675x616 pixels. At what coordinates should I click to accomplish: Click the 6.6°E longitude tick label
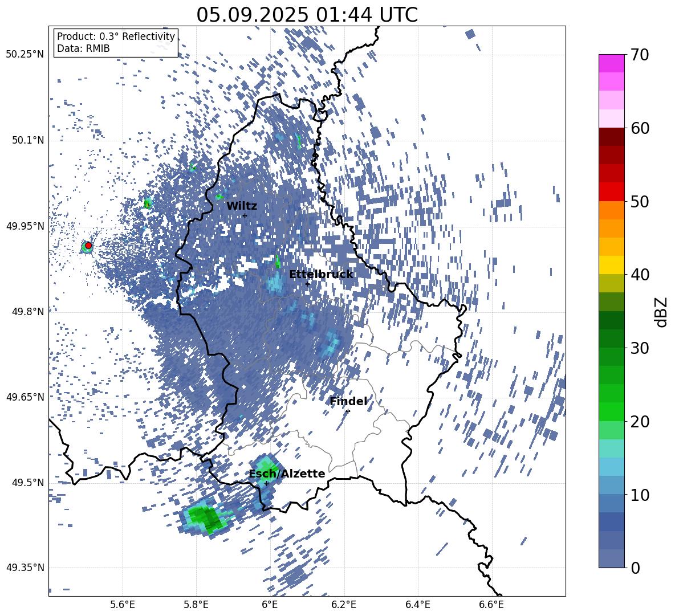click(491, 605)
